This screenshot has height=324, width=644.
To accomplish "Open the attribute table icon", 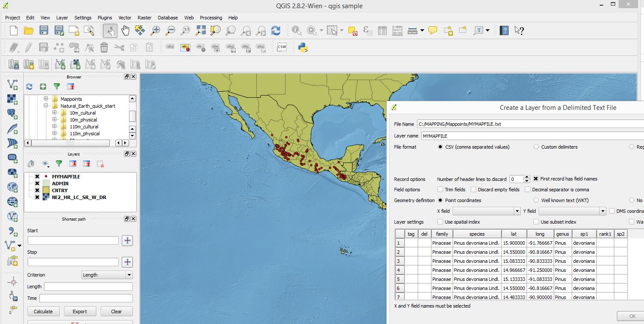I will click(x=382, y=30).
